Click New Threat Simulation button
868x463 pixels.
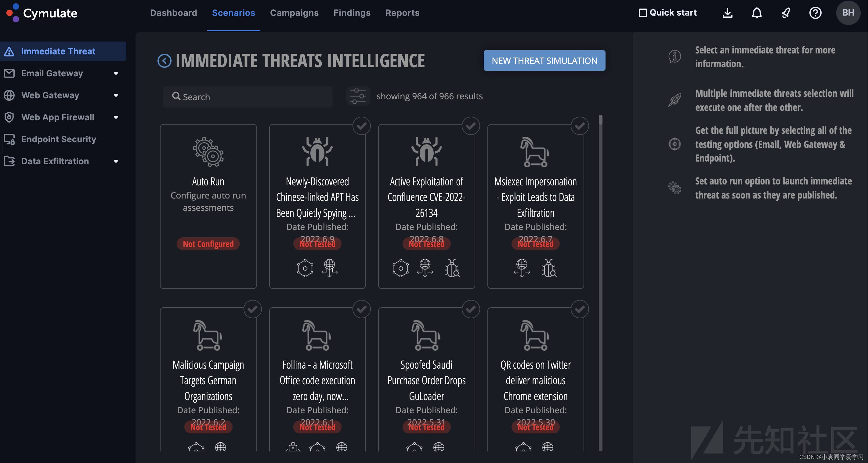(x=544, y=61)
